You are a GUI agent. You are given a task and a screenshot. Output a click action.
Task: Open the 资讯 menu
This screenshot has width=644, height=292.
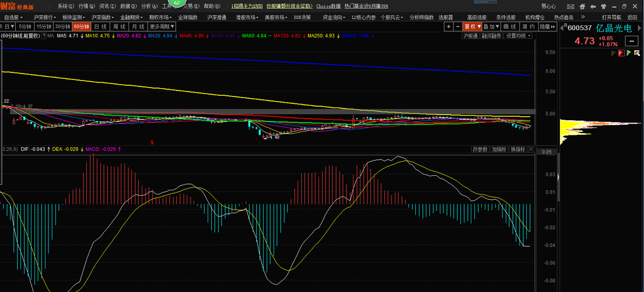point(107,6)
